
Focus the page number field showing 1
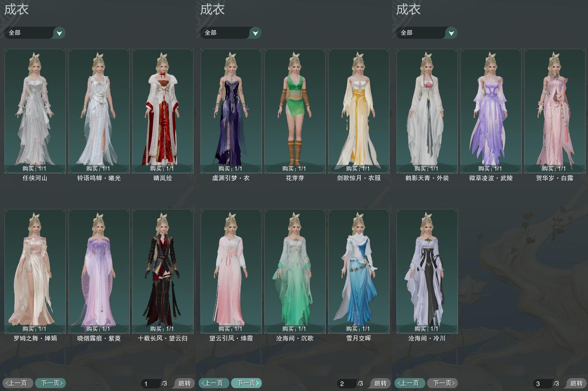(x=151, y=383)
